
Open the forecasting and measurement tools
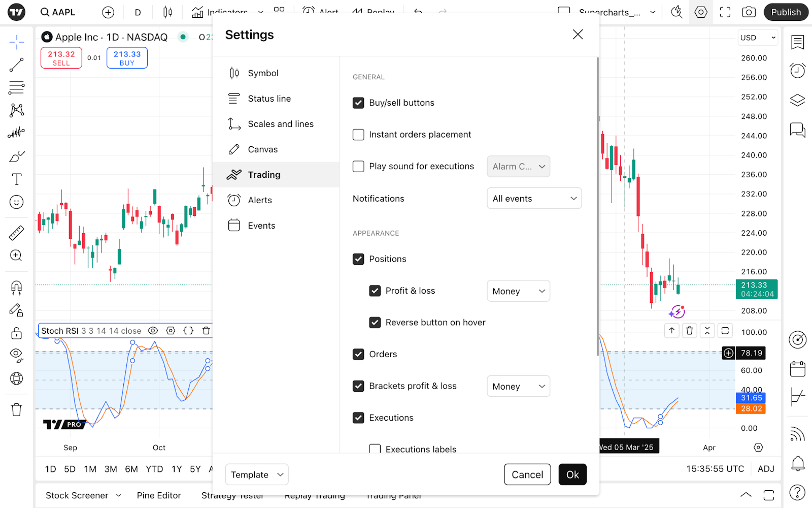17,133
